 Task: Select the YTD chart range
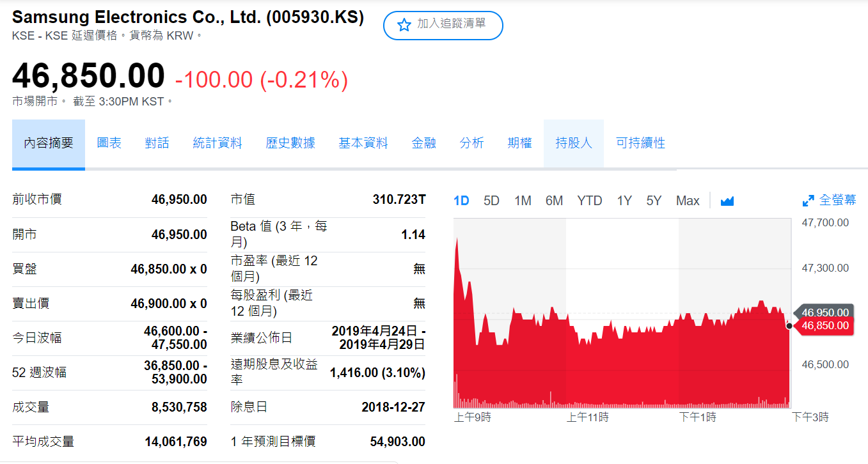point(590,201)
